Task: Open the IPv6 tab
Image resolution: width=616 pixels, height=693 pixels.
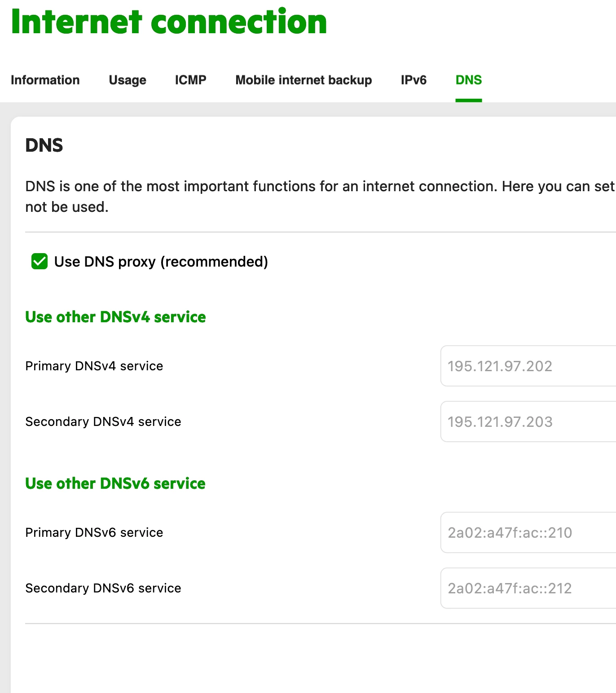Action: click(414, 80)
